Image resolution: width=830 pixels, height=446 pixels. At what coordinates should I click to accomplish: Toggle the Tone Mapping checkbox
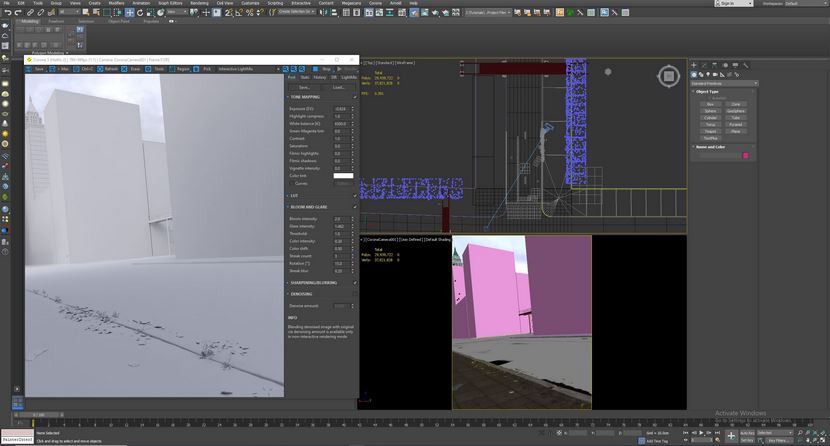tap(355, 97)
